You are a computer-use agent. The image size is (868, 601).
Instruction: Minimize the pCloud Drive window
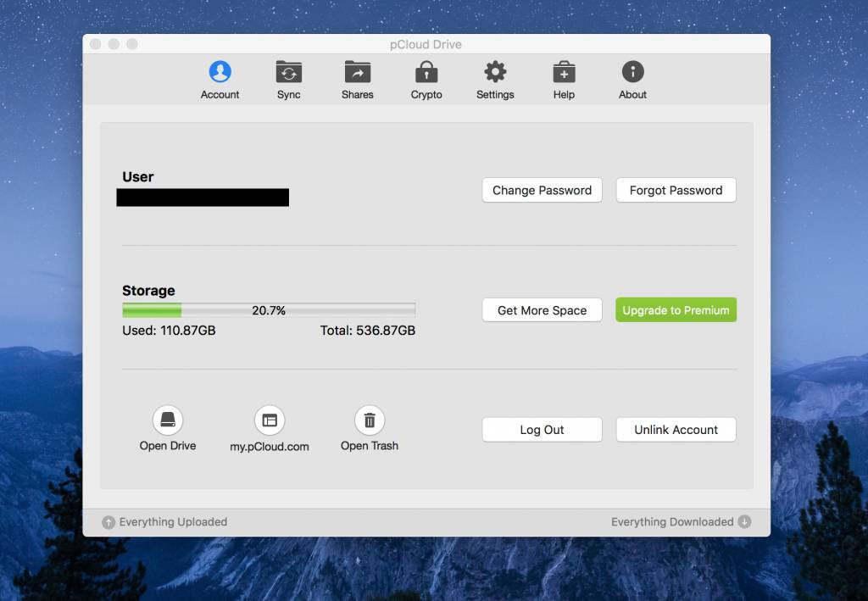coord(114,44)
